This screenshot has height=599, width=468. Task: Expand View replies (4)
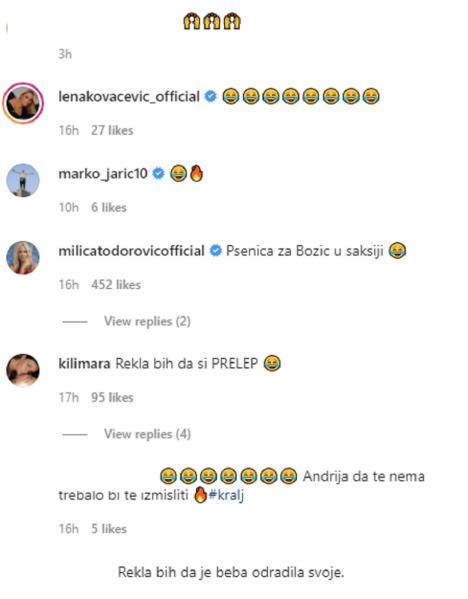tap(147, 434)
